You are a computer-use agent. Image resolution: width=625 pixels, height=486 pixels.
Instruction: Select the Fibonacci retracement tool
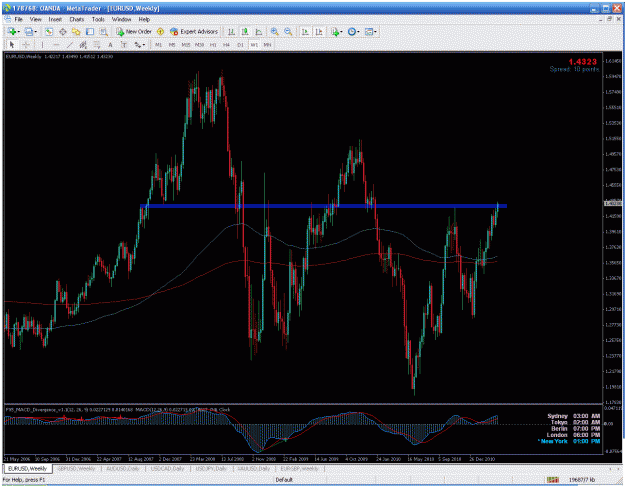click(x=97, y=45)
